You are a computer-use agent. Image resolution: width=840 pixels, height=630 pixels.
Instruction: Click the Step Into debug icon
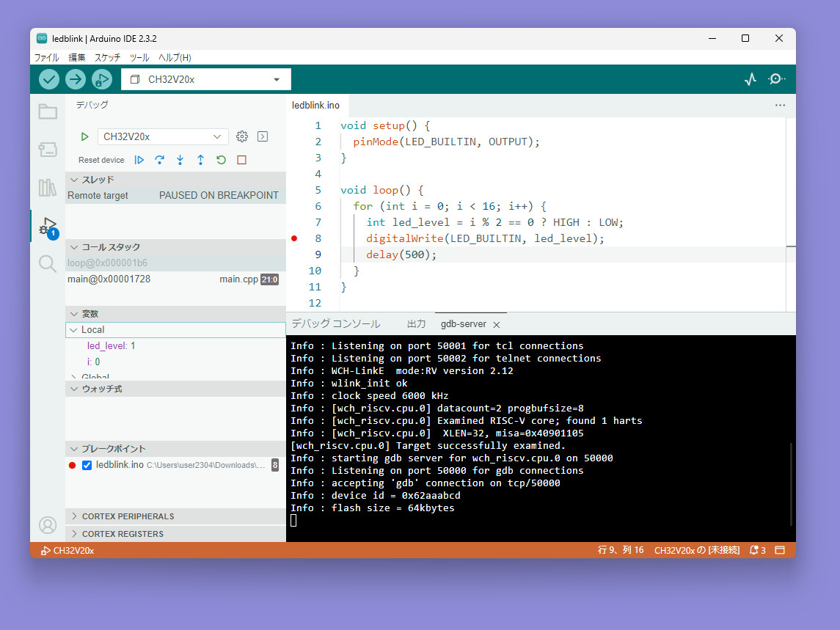point(180,160)
